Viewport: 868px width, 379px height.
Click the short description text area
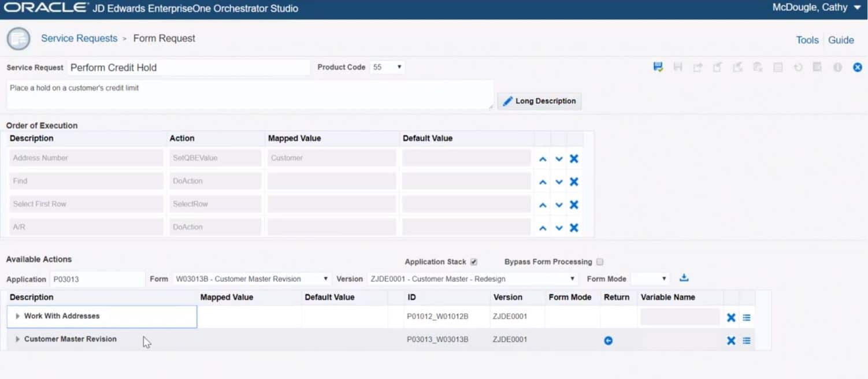tap(250, 94)
